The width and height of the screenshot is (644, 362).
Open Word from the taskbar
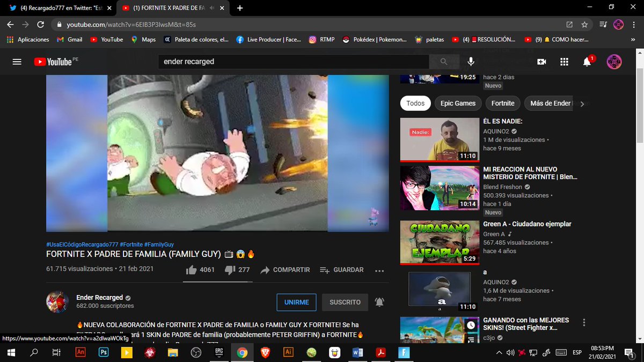coord(357,352)
